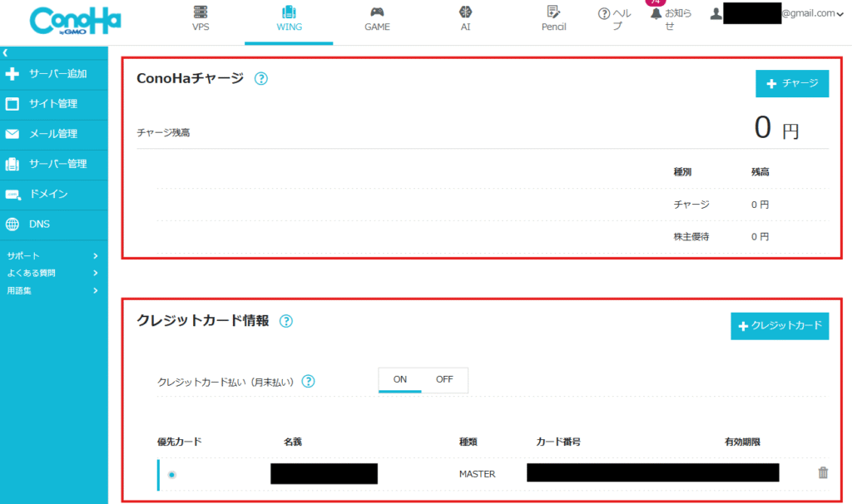Open the ヘルプ help menu
Viewport: 852px width, 504px height.
pyautogui.click(x=615, y=19)
